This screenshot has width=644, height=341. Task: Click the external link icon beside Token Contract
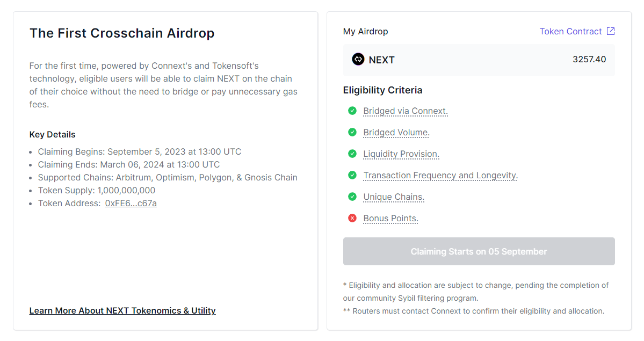(611, 31)
